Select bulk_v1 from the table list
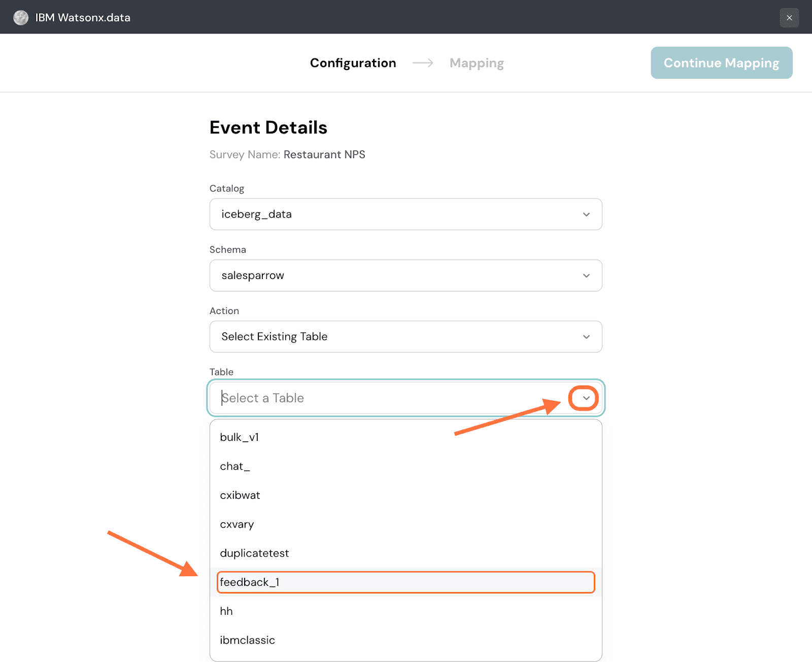Screen dimensions: 812x662 point(240,437)
